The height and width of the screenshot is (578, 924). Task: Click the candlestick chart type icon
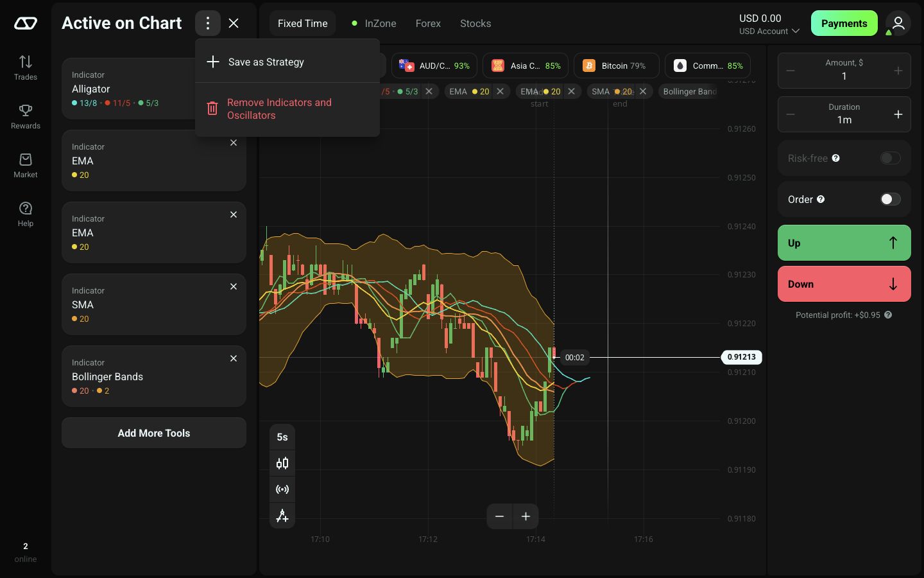click(x=282, y=463)
